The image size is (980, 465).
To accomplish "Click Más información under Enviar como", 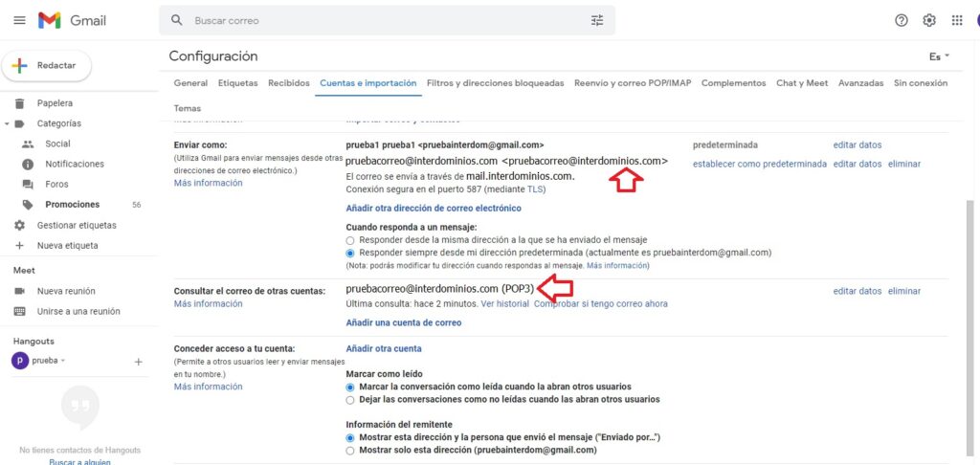I will pyautogui.click(x=208, y=183).
